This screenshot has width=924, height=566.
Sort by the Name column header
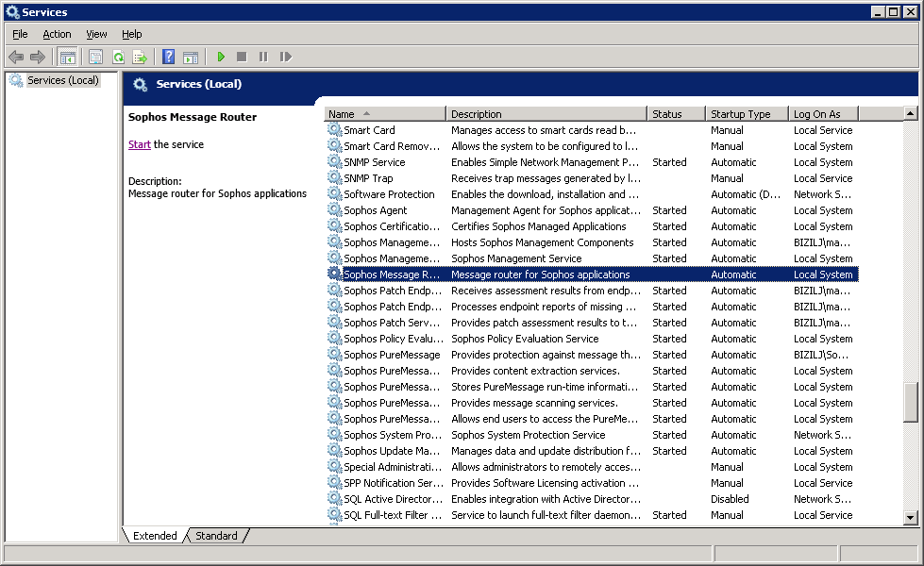[385, 113]
